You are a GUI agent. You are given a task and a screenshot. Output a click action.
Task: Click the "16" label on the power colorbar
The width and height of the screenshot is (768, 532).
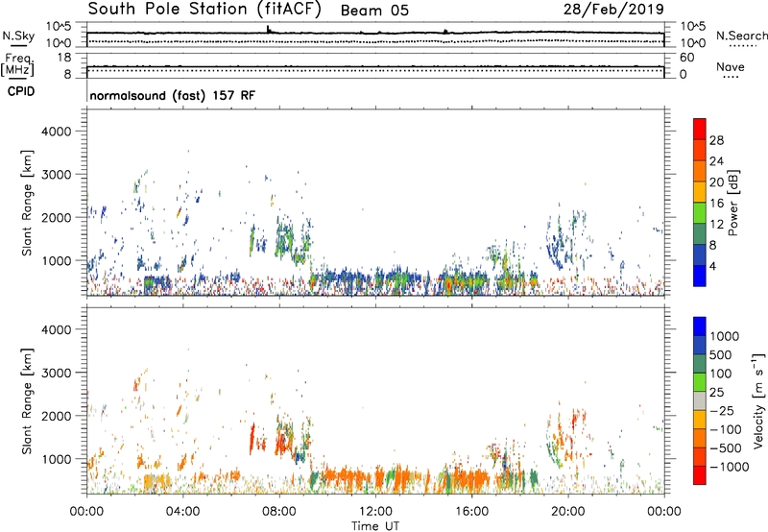[716, 204]
